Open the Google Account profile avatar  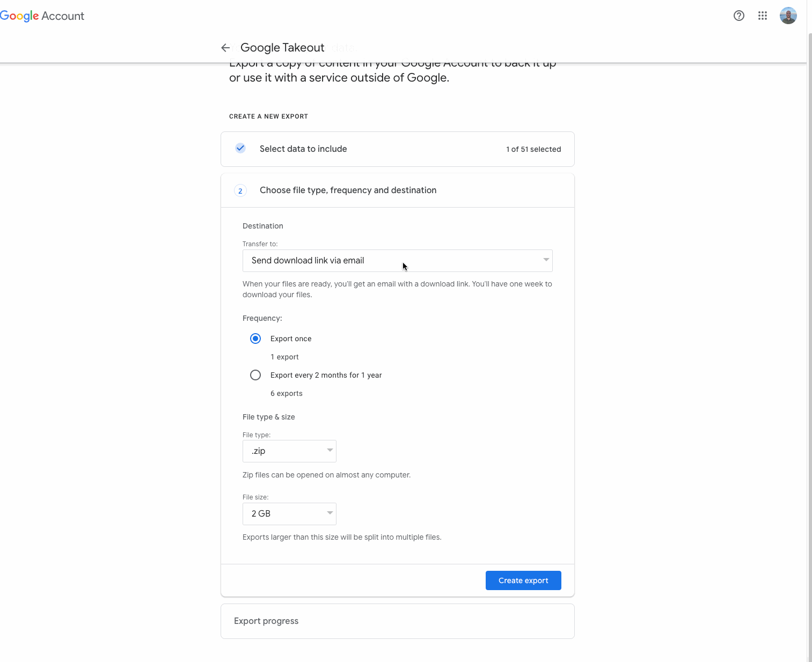point(788,16)
